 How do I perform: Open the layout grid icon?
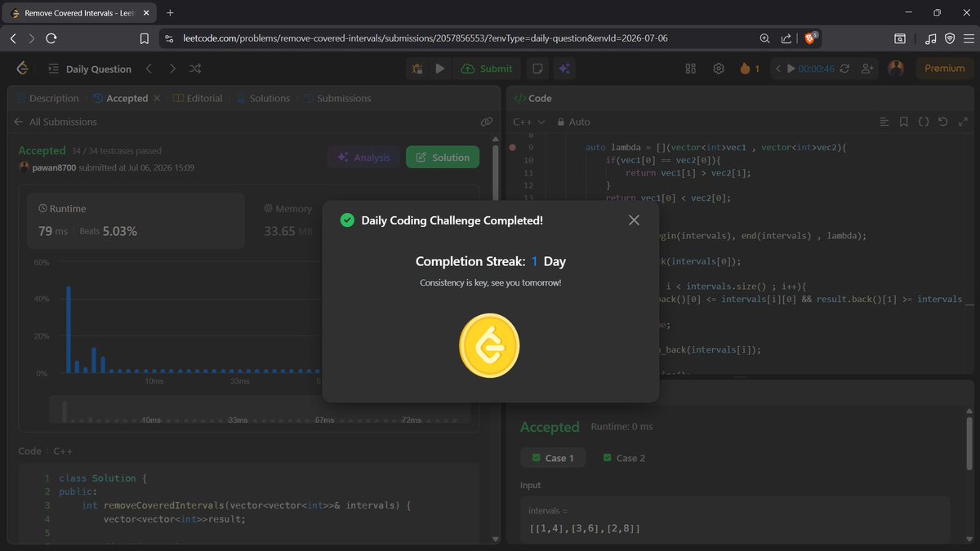pos(690,69)
